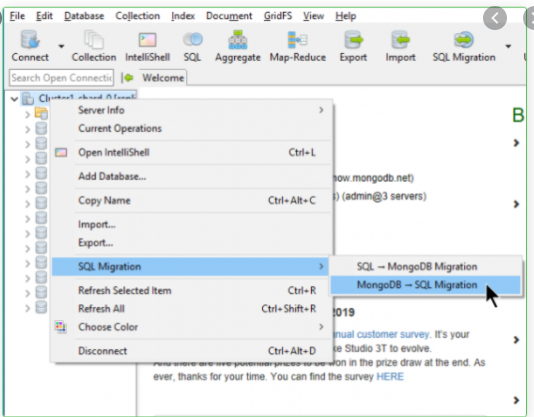
Task: Open the Collection menu
Action: coord(138,16)
